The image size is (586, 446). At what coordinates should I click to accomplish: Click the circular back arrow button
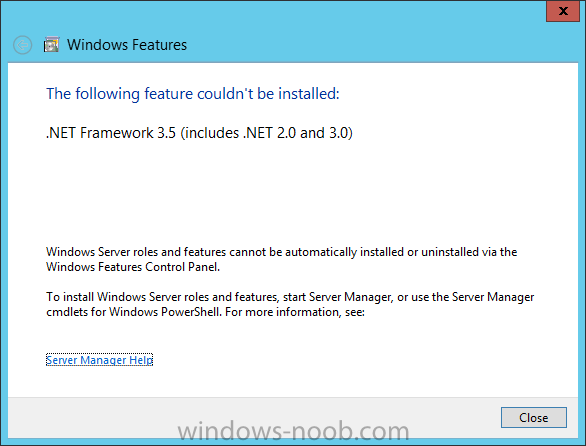point(22,45)
